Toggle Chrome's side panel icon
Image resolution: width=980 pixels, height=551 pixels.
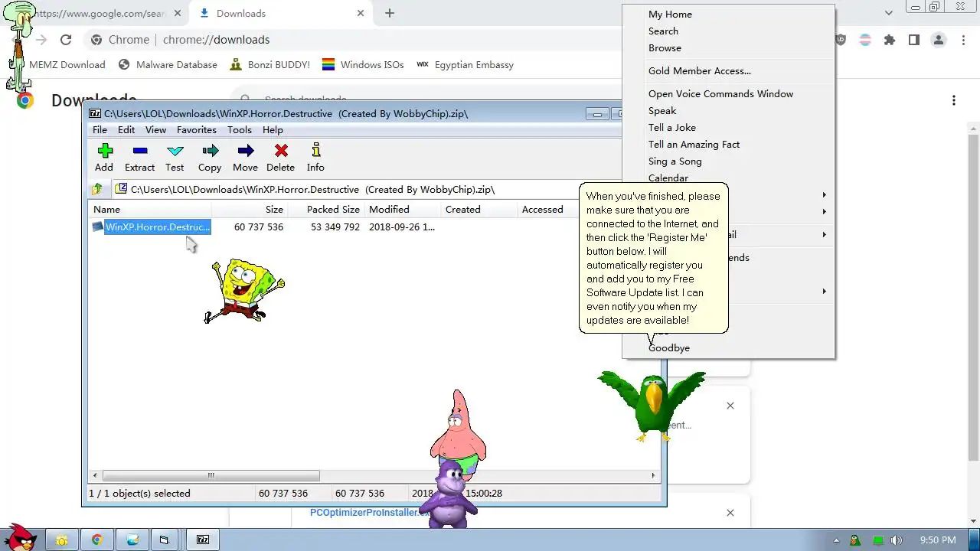click(914, 40)
